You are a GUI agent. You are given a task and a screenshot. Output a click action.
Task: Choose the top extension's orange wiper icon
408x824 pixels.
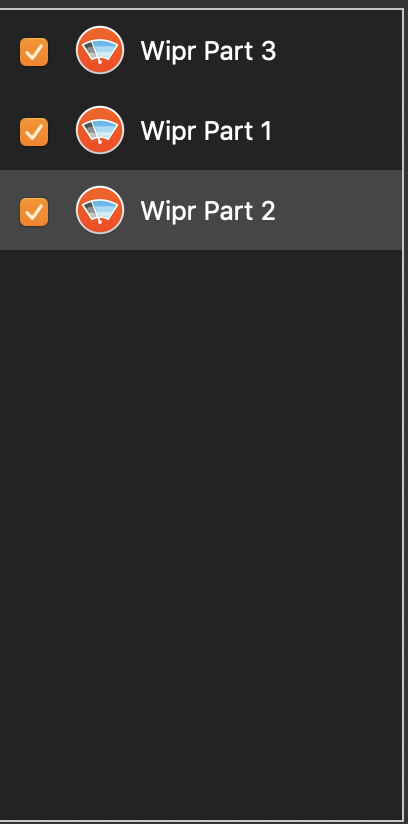pos(100,50)
